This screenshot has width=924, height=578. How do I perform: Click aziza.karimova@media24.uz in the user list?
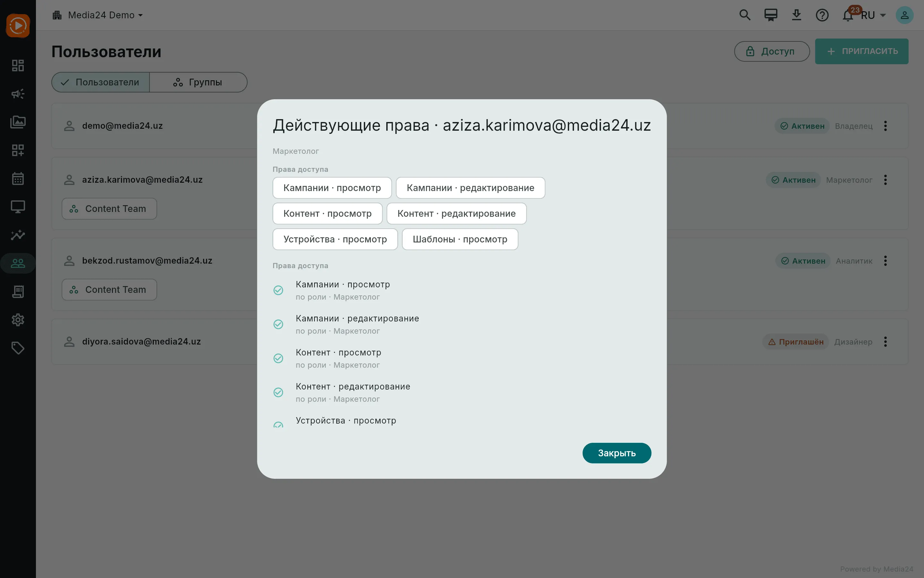tap(142, 180)
